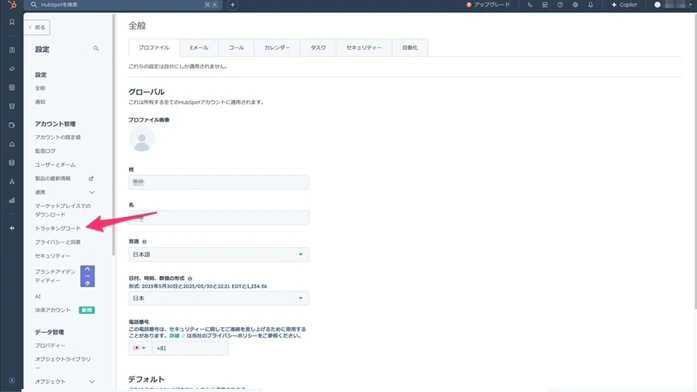Open プロパティー under データ管理
This screenshot has height=392, width=697.
click(50, 345)
